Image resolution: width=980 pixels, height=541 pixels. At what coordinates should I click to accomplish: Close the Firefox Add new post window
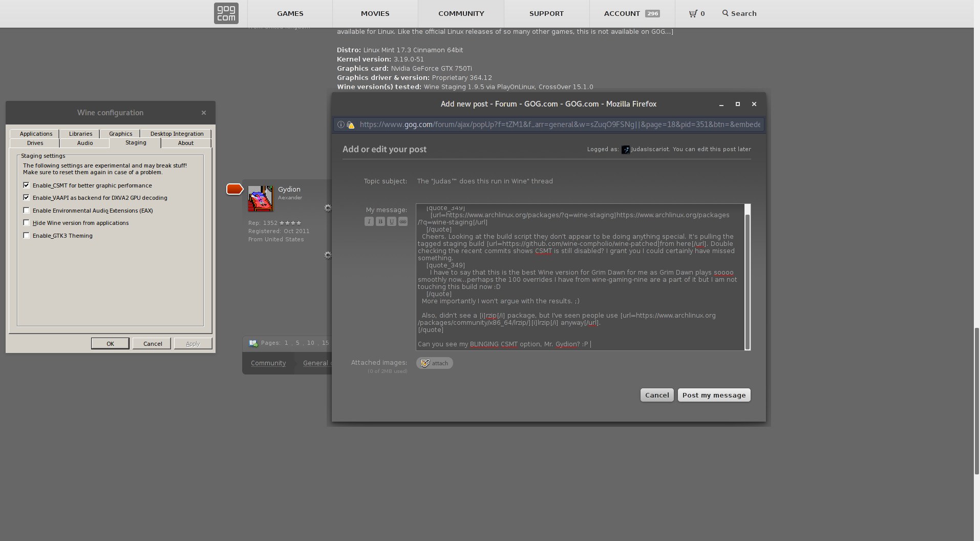click(x=754, y=104)
